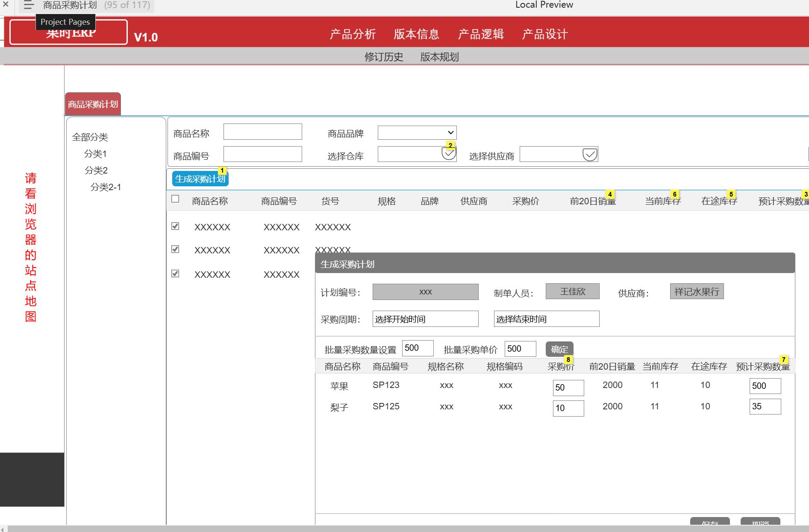
Task: Click the 制单人员 王佳欣 field
Action: [573, 291]
